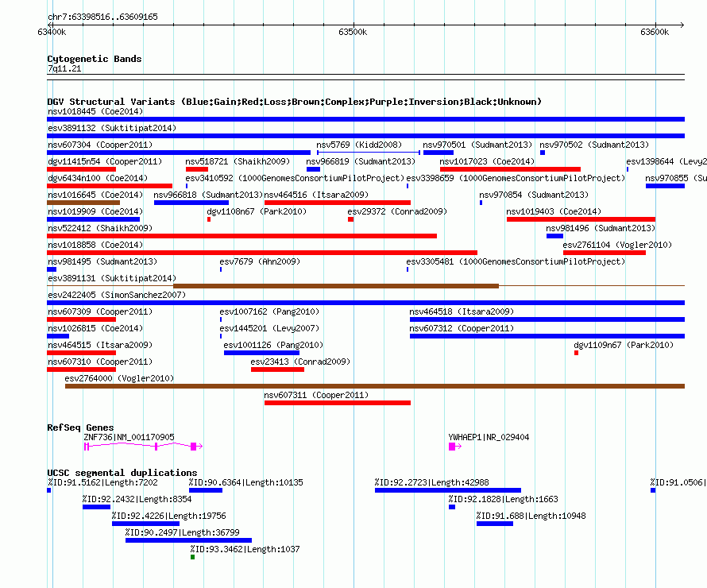Open the esv7679 (Ahn2009) label
Screen dimensions: 707x588
pyautogui.click(x=260, y=261)
